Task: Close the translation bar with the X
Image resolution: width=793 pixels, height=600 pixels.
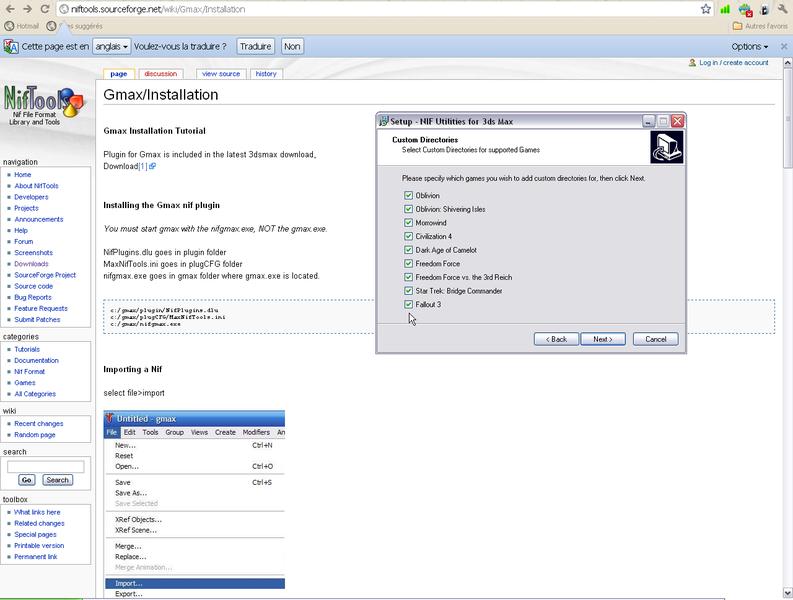Action: click(784, 47)
